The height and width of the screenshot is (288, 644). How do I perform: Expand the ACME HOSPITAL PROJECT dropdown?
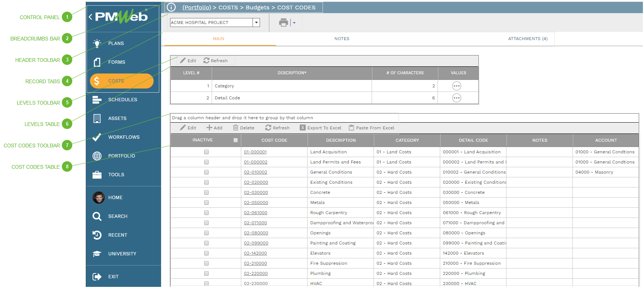(257, 22)
